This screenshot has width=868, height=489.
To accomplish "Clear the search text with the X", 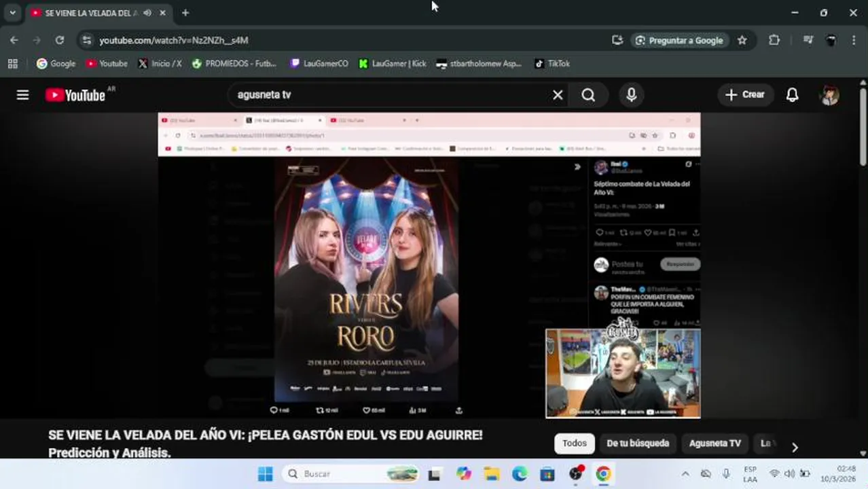I will pyautogui.click(x=558, y=95).
